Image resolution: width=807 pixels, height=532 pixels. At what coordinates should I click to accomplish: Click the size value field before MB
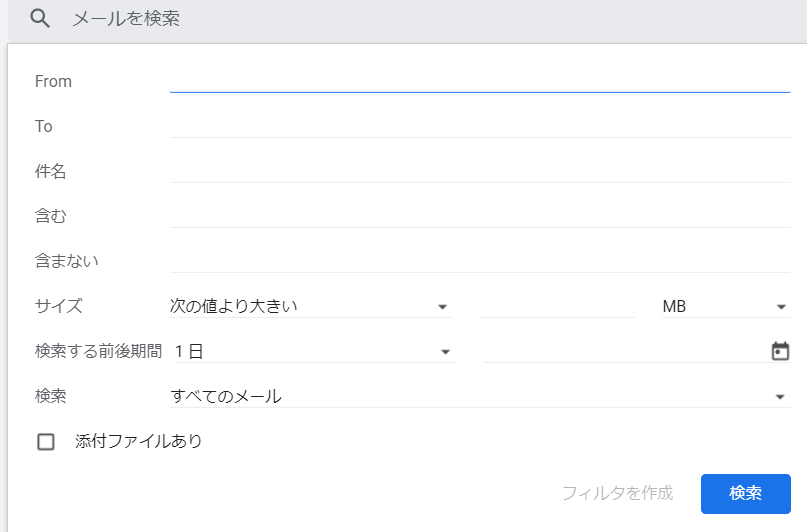click(557, 306)
